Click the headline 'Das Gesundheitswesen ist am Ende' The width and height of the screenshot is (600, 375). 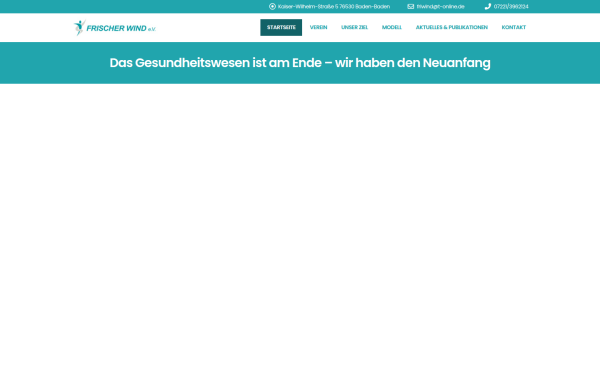coord(300,63)
